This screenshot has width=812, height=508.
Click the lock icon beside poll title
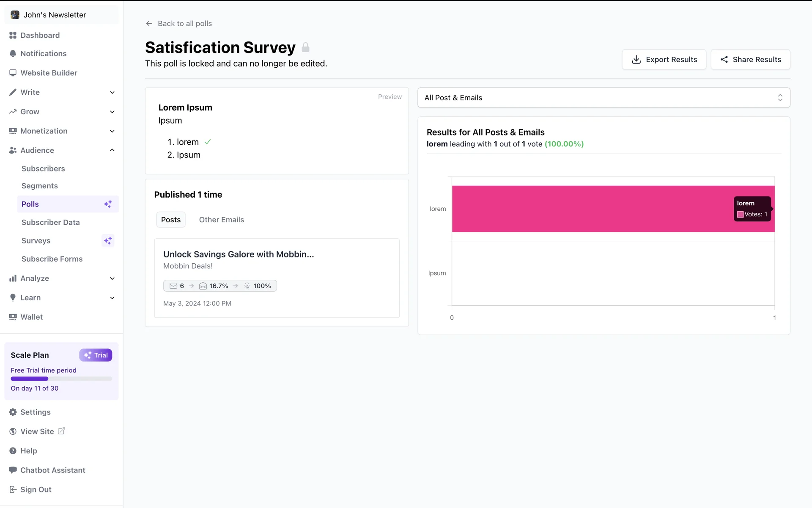click(305, 47)
